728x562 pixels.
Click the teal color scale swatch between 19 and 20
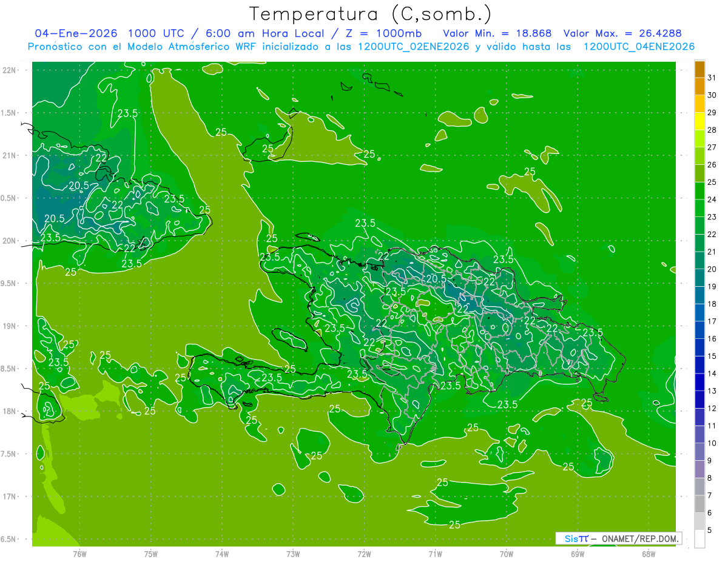(699, 278)
